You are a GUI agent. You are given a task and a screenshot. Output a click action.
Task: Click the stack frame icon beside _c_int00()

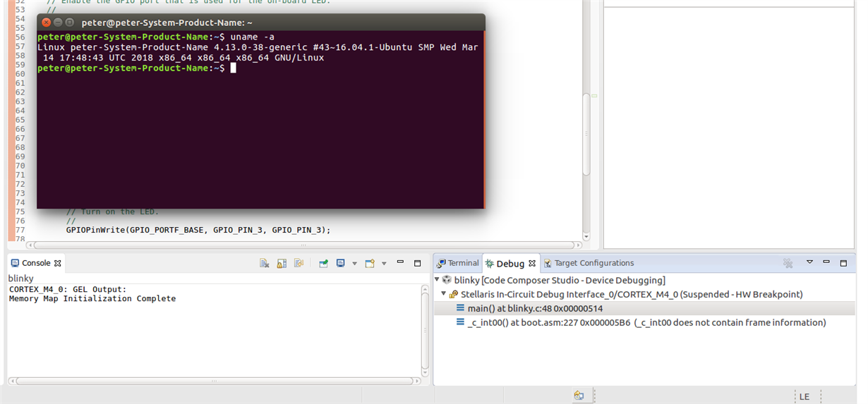[460, 322]
